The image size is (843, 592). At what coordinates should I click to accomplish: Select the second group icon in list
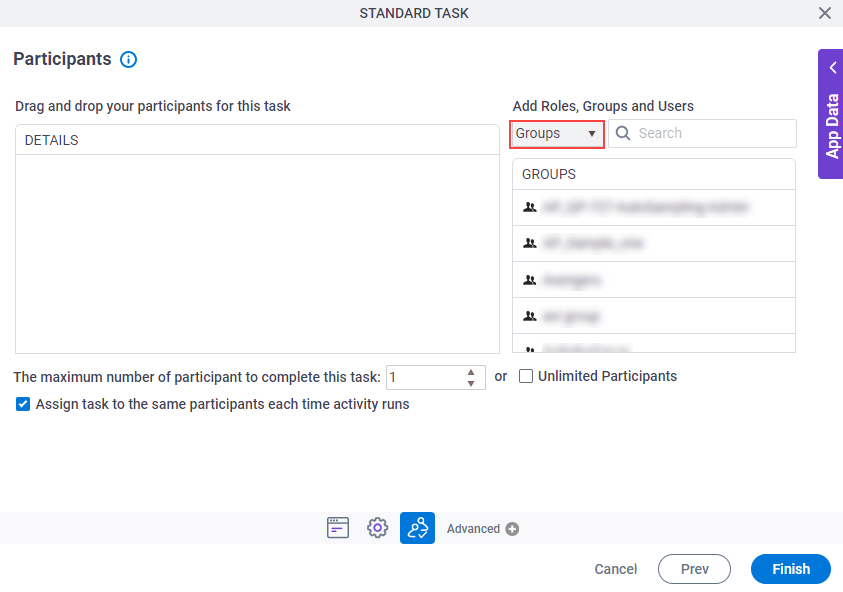click(x=530, y=243)
